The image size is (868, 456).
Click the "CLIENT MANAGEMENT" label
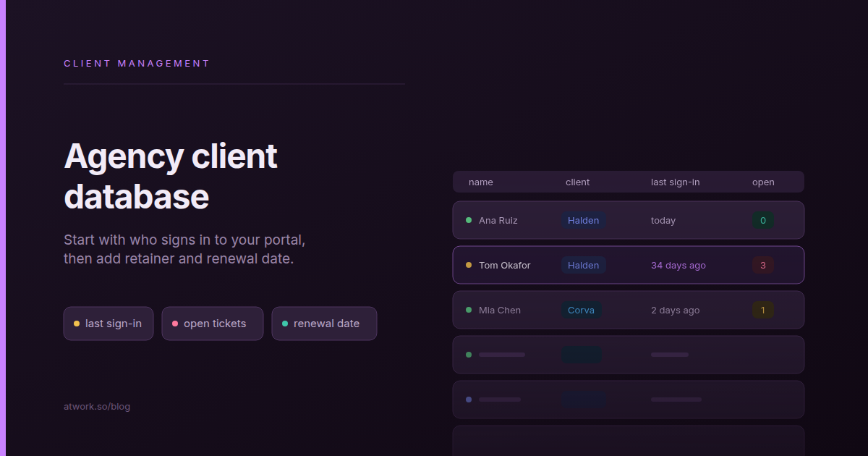click(x=137, y=64)
